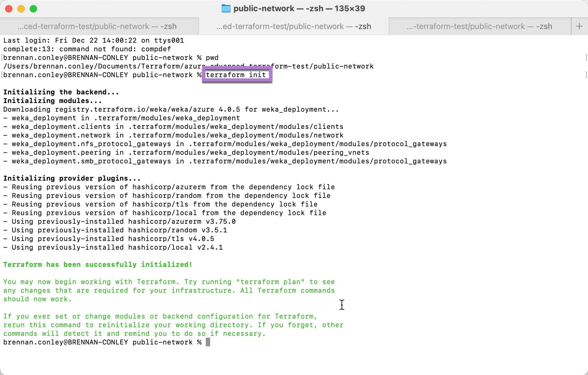Click the folder proxy icon in title bar

click(226, 9)
